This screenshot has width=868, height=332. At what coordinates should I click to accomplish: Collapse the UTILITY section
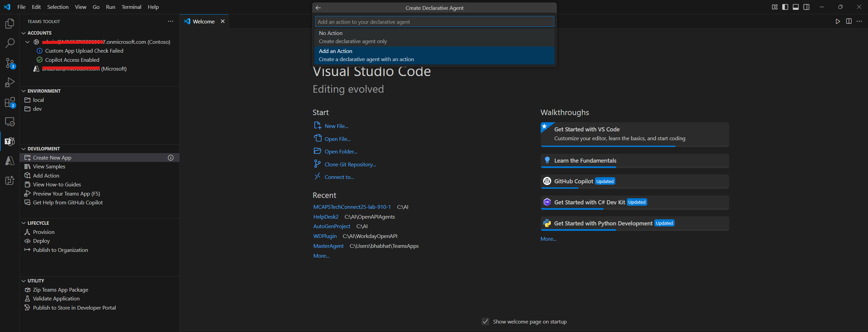click(x=24, y=281)
